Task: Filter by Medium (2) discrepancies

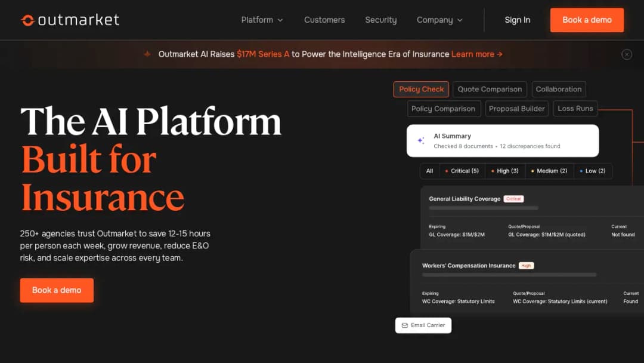Action: click(549, 171)
